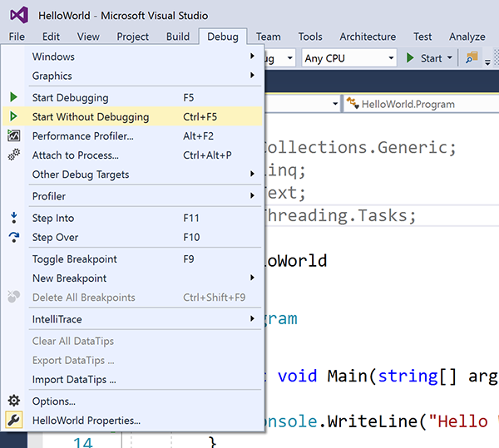Click the blue 'string' keyword in code

point(408,377)
